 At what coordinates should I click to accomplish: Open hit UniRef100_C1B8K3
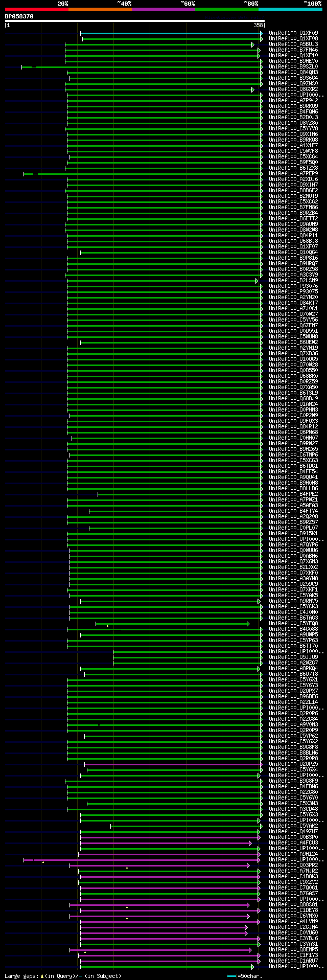293,876
